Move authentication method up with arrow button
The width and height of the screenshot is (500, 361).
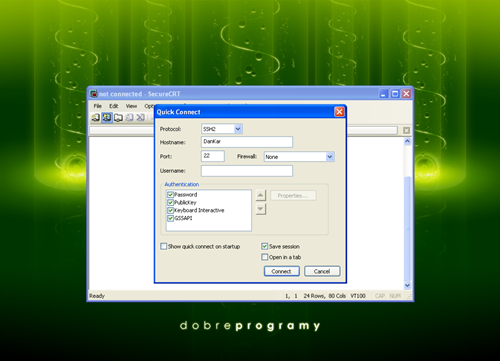click(261, 195)
